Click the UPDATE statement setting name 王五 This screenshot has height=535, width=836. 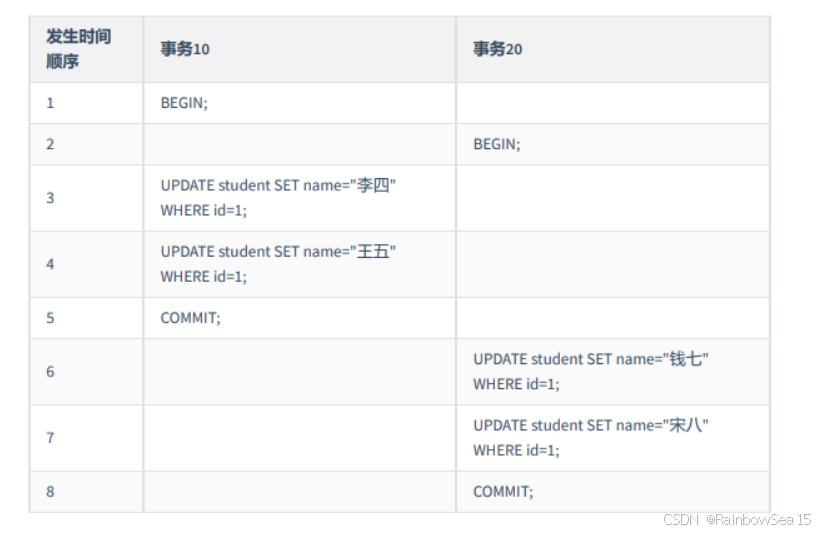click(x=278, y=264)
